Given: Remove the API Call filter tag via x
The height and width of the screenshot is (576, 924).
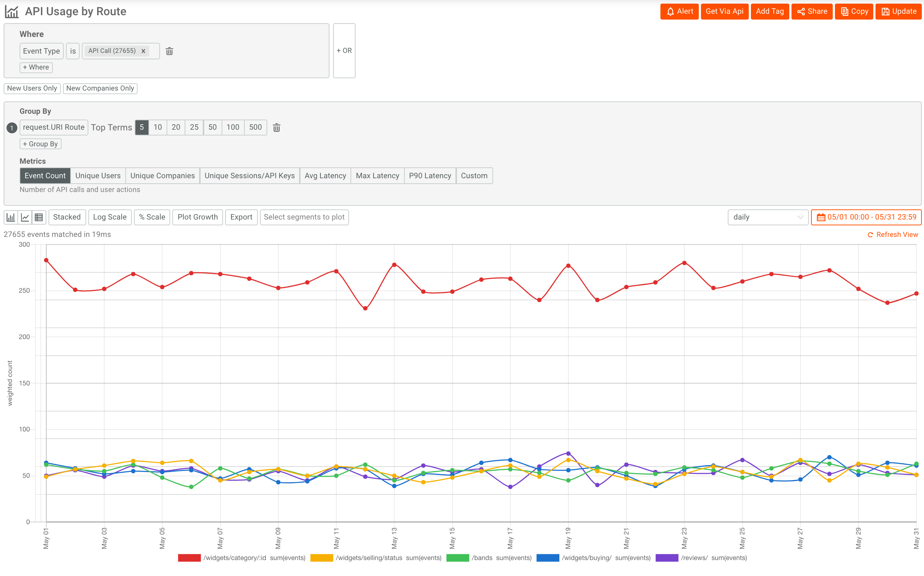Looking at the screenshot, I should 143,51.
